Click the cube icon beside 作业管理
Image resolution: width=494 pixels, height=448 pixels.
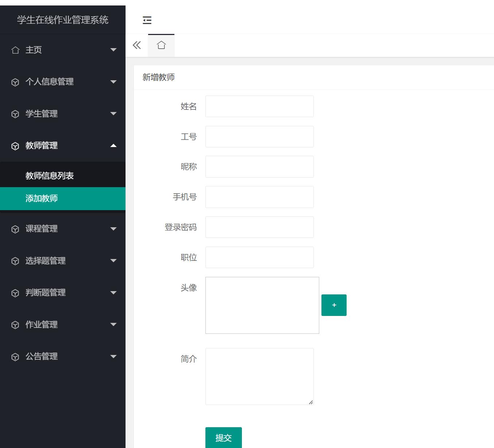pos(15,325)
